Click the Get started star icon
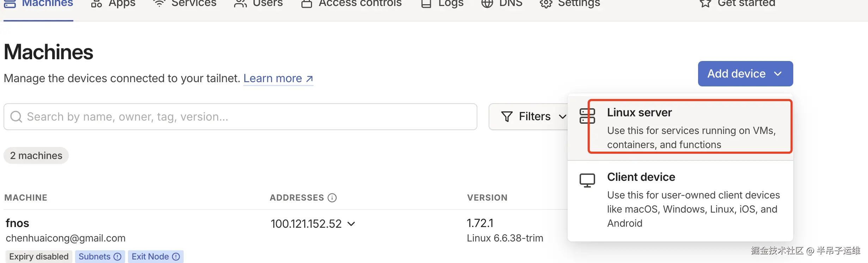 (x=705, y=4)
